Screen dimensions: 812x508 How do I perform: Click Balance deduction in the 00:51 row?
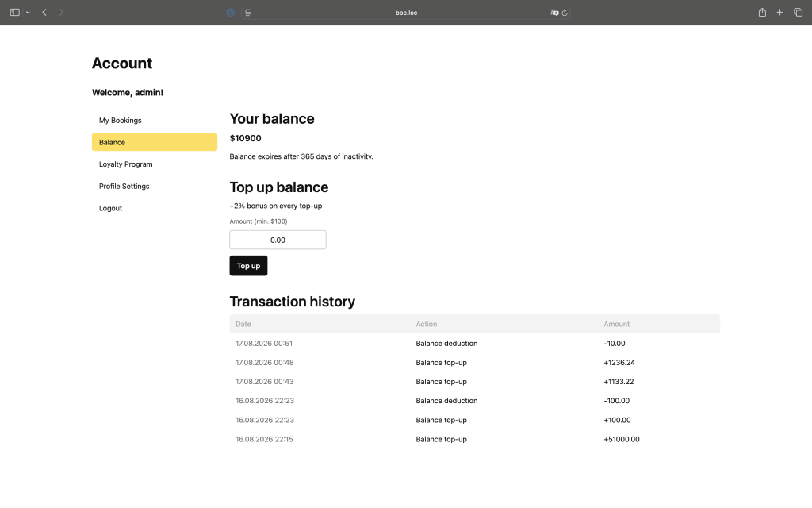[x=447, y=343]
